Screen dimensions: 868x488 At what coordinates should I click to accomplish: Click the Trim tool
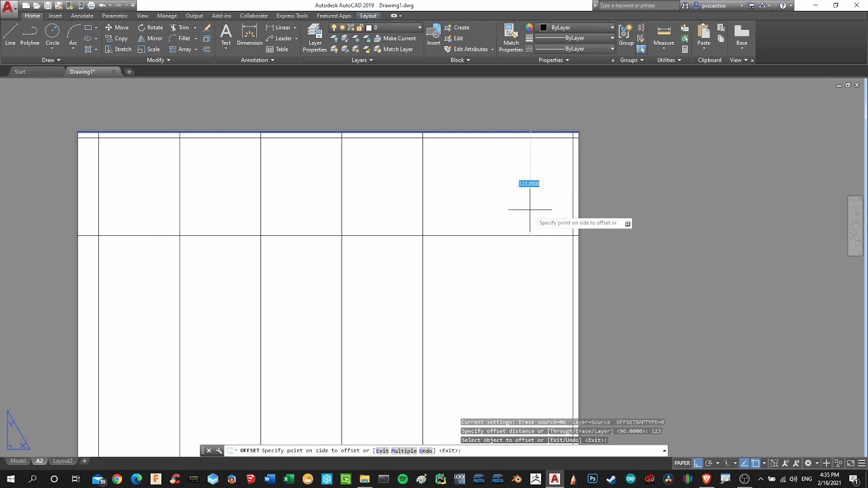[180, 28]
